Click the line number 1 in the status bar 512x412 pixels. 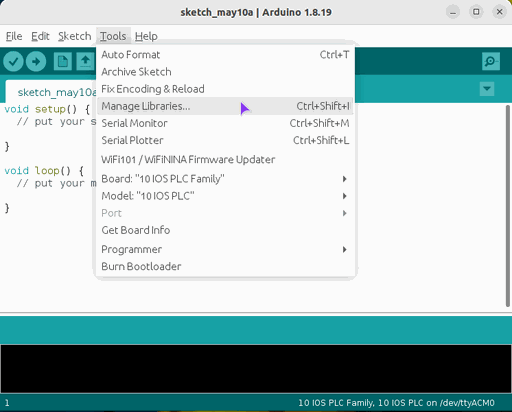pos(7,403)
